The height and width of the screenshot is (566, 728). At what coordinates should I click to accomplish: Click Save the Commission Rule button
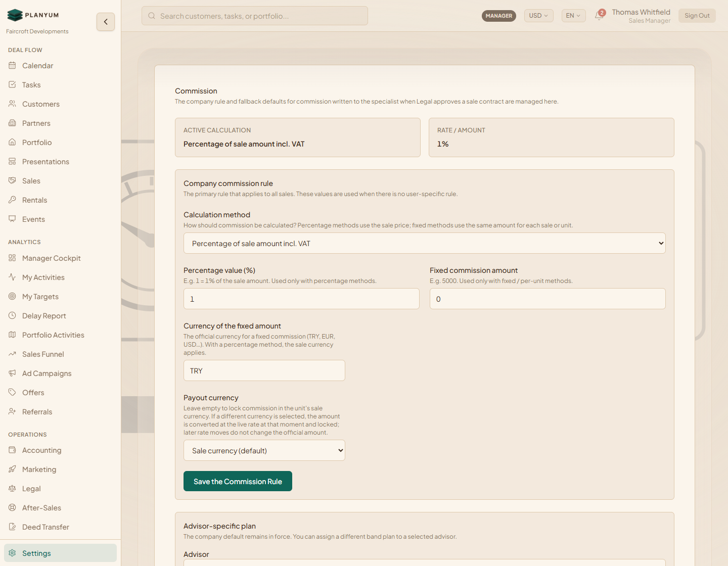coord(238,481)
